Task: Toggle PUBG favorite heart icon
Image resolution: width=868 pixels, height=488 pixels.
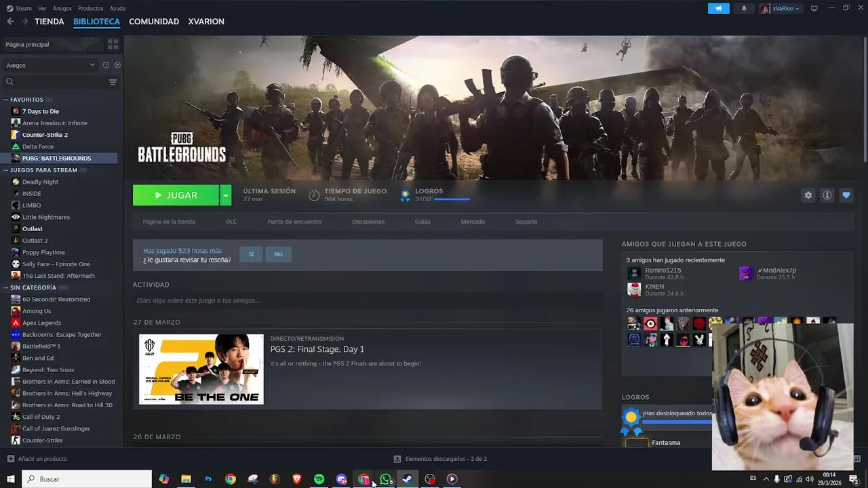Action: (846, 195)
